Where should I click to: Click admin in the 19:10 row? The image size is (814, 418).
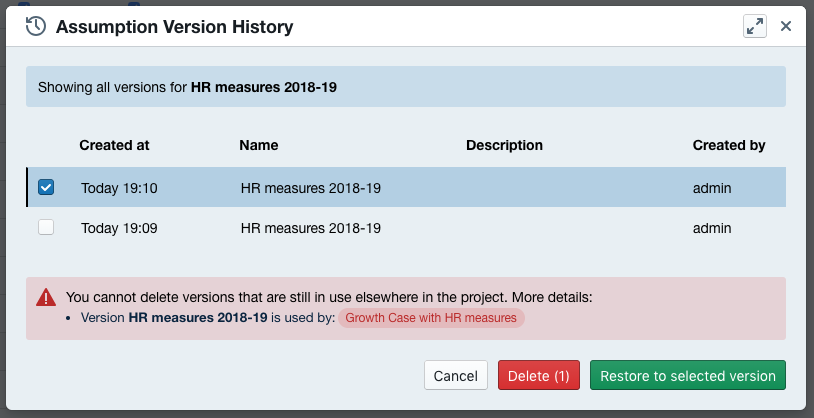pyautogui.click(x=712, y=187)
